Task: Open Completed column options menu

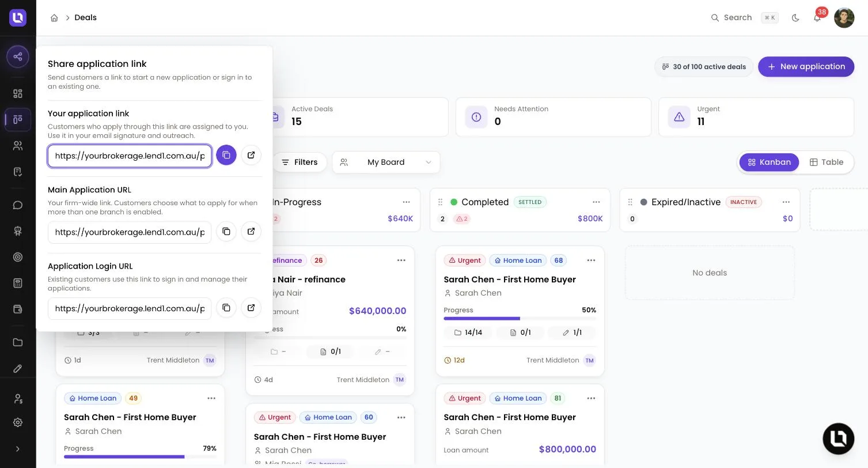Action: coord(596,202)
